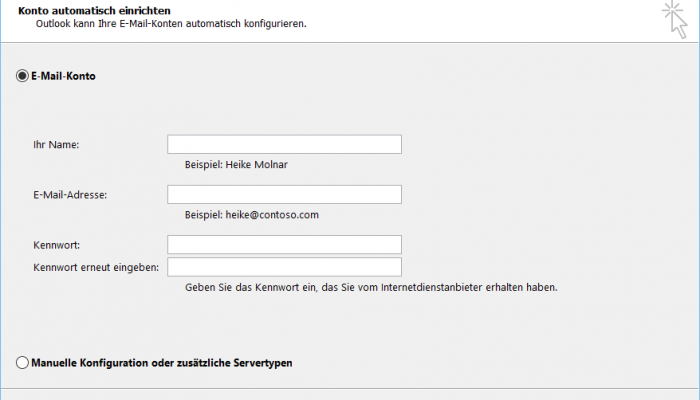Image resolution: width=700 pixels, height=400 pixels.
Task: Click the bold E-Mail-Konto label text
Action: [x=63, y=76]
